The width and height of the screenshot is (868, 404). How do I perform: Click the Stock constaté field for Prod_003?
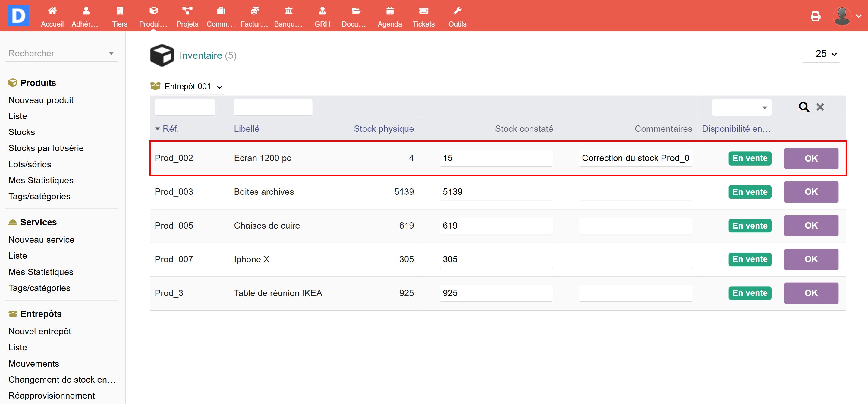pyautogui.click(x=496, y=192)
